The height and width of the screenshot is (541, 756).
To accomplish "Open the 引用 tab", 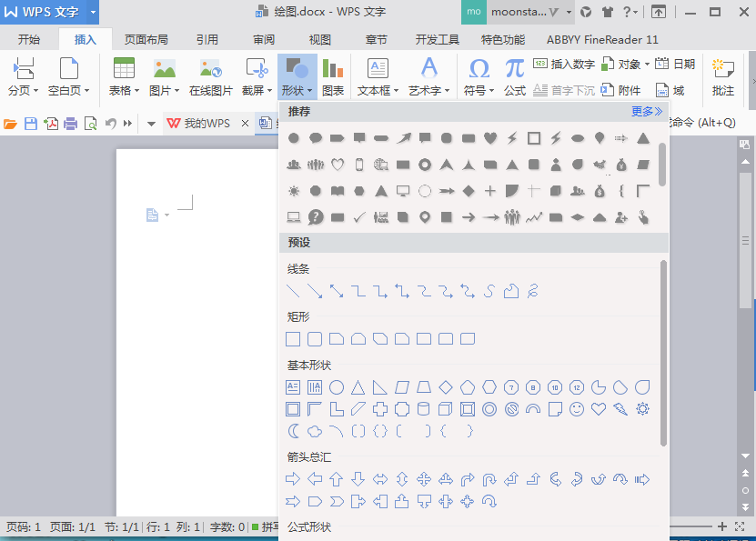I will 207,39.
